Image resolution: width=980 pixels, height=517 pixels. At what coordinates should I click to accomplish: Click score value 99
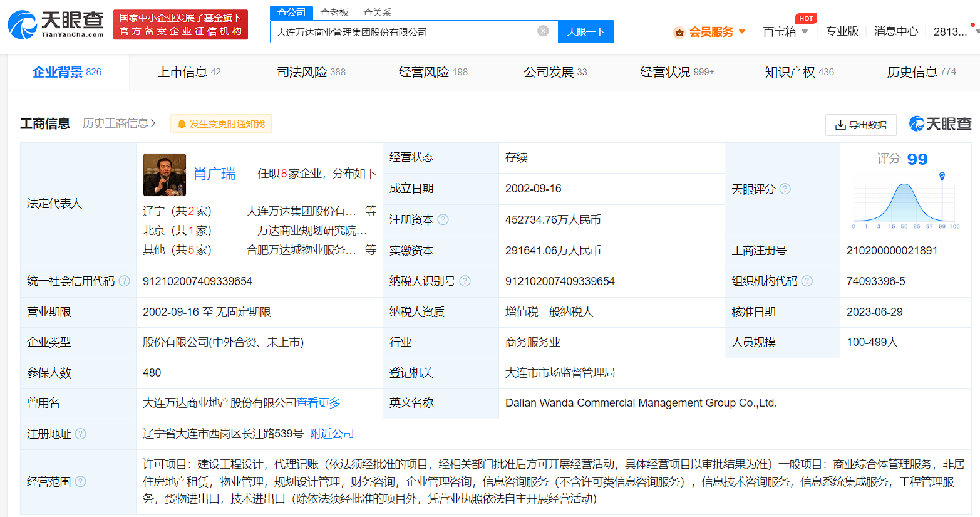point(917,159)
